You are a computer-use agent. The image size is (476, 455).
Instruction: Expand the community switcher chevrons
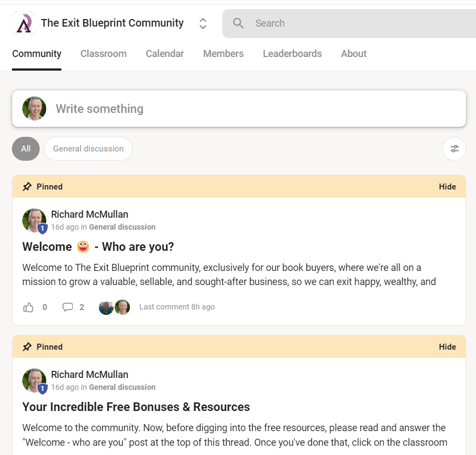point(203,23)
